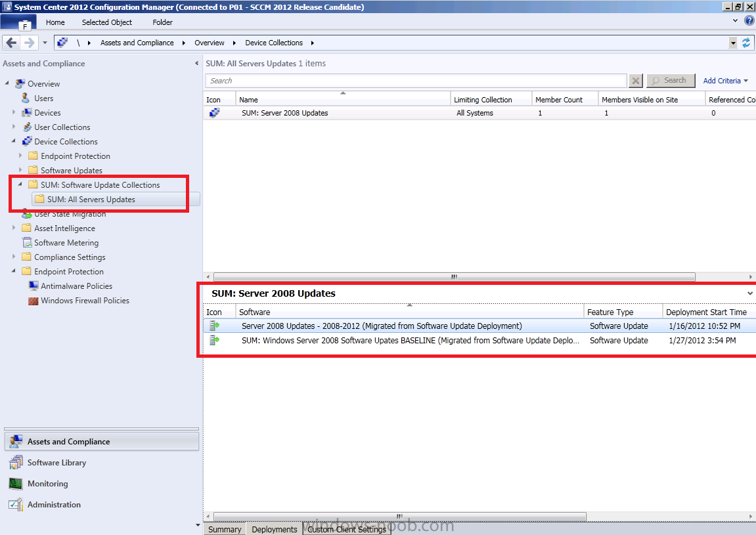Viewport: 756px width, 535px height.
Task: Open the Folder ribbon tab
Action: [x=162, y=22]
